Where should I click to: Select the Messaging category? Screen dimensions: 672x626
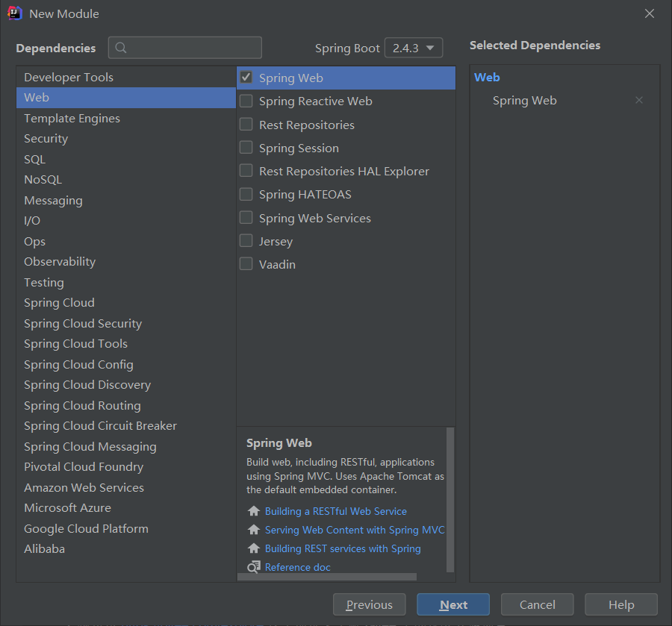pyautogui.click(x=126, y=201)
